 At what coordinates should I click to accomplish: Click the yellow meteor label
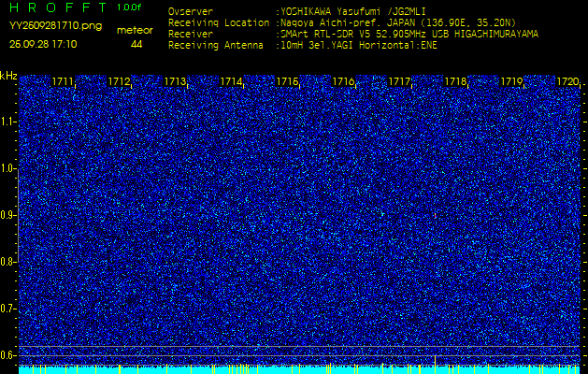[x=135, y=30]
